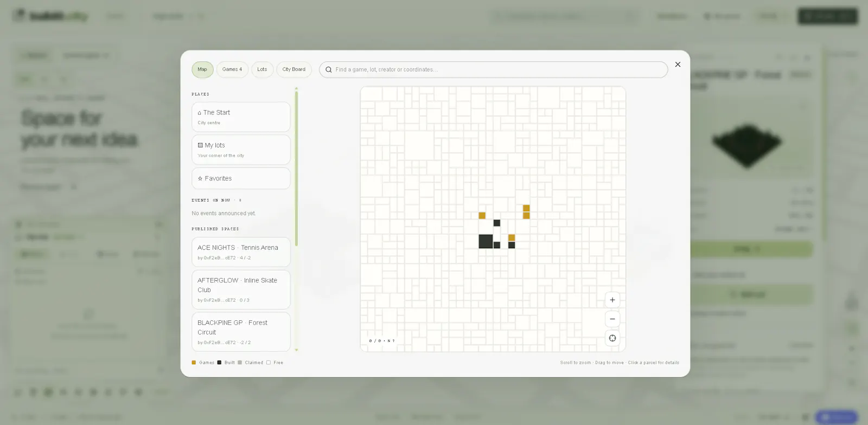Viewport: 868px width, 425px height.
Task: Click the 'Claimed' legend label
Action: pyautogui.click(x=254, y=363)
